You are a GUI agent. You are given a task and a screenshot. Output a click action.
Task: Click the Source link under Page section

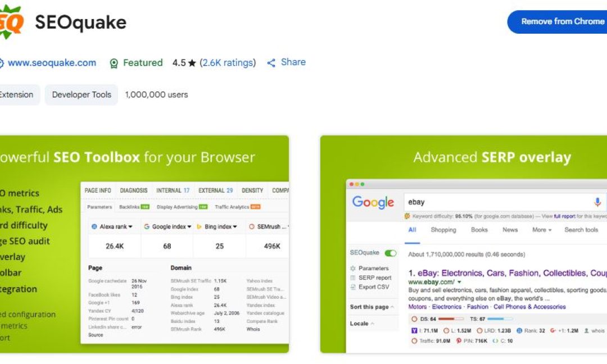pyautogui.click(x=96, y=335)
